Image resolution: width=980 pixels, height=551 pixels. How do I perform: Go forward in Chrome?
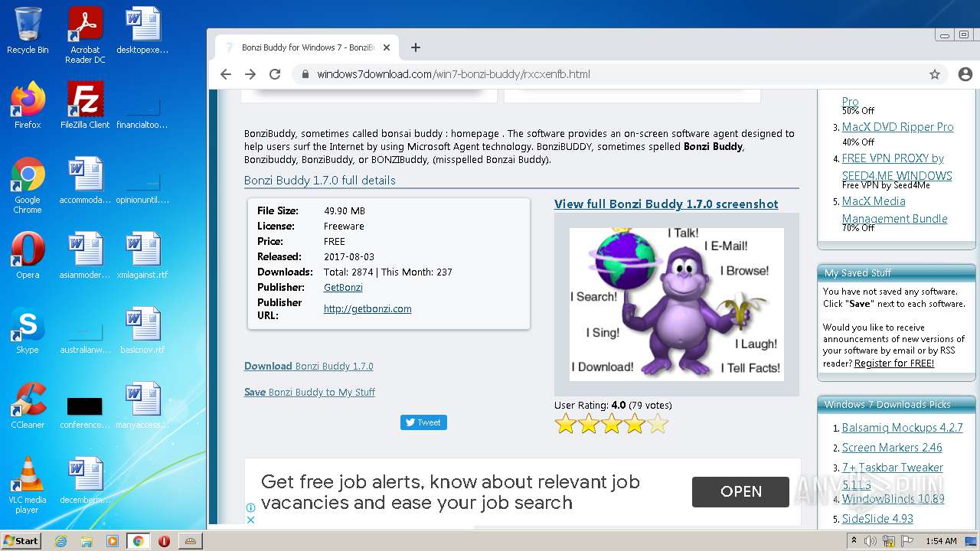250,74
